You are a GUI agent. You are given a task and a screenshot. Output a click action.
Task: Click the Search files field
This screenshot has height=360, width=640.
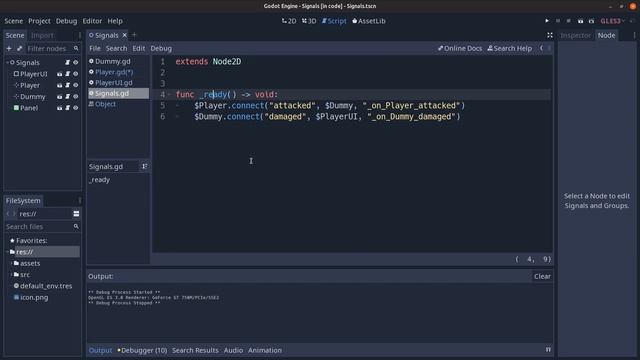pyautogui.click(x=42, y=227)
